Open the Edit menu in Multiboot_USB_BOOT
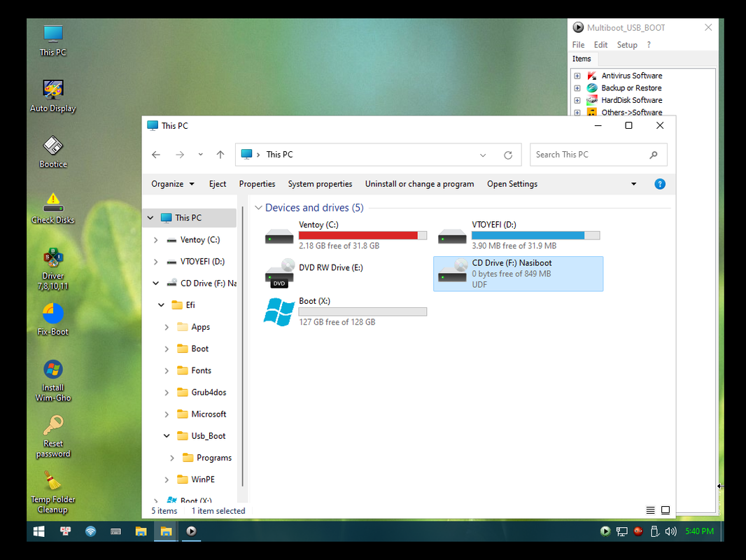Screen dimensions: 746x560 tap(600, 45)
